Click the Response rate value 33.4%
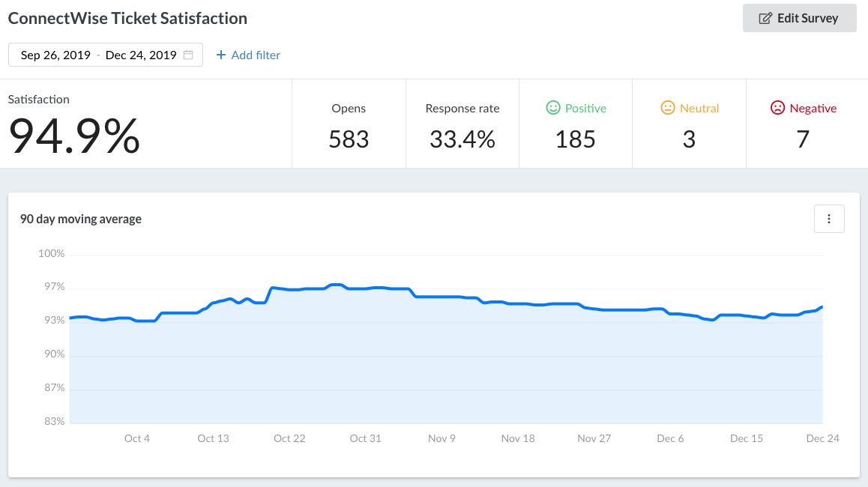 [x=462, y=139]
